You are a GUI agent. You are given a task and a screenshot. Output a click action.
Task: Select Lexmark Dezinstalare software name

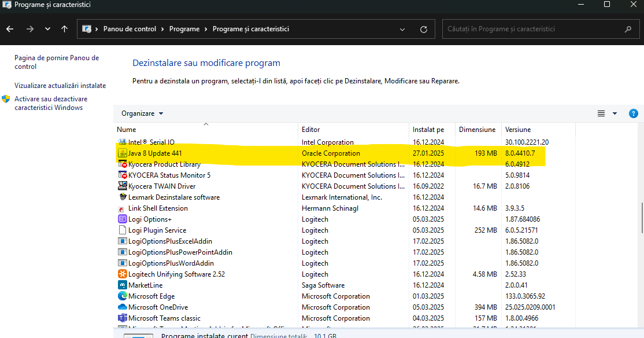[x=174, y=197]
